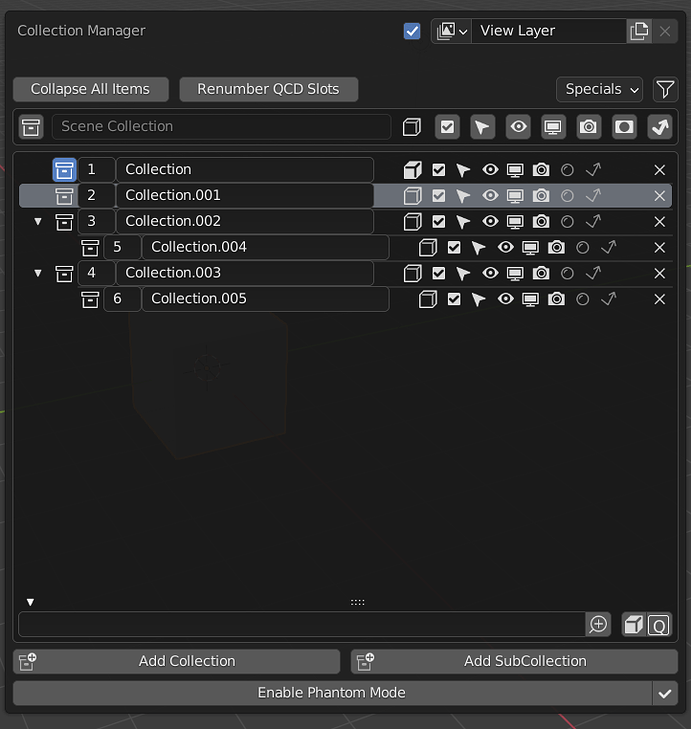The width and height of the screenshot is (691, 729).
Task: Collapse the Collection.003 tree arrow
Action: pyautogui.click(x=38, y=273)
